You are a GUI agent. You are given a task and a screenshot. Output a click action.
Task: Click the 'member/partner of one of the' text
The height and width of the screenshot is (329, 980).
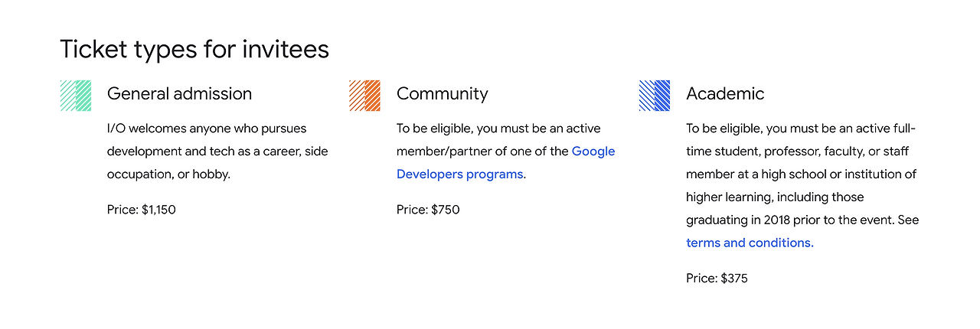coord(482,151)
